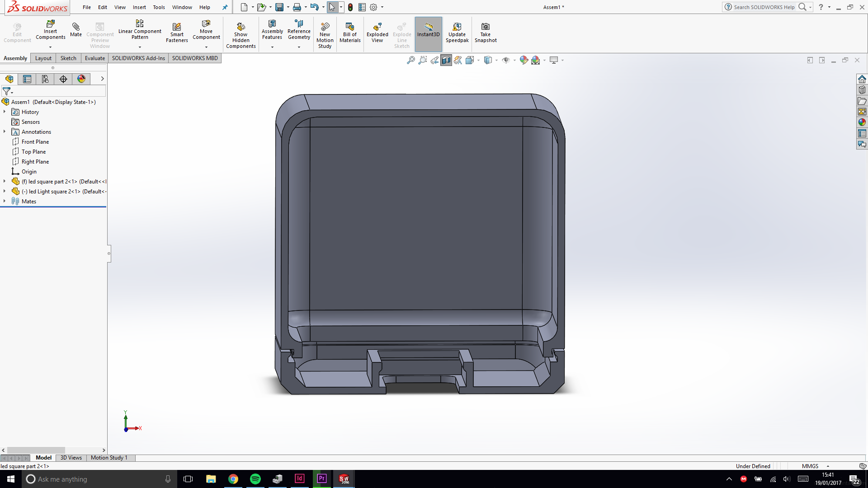
Task: Pin the menu bar
Action: click(225, 7)
